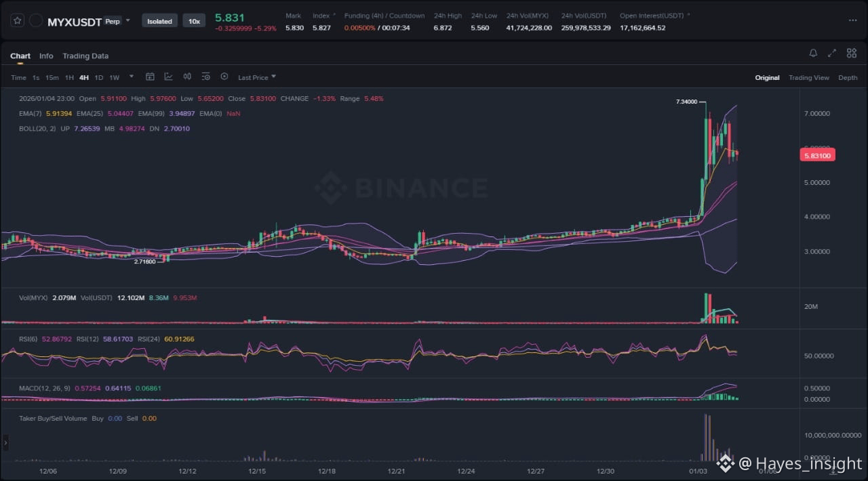This screenshot has width=868, height=481.
Task: Change candlestick chart style icon
Action: click(187, 77)
